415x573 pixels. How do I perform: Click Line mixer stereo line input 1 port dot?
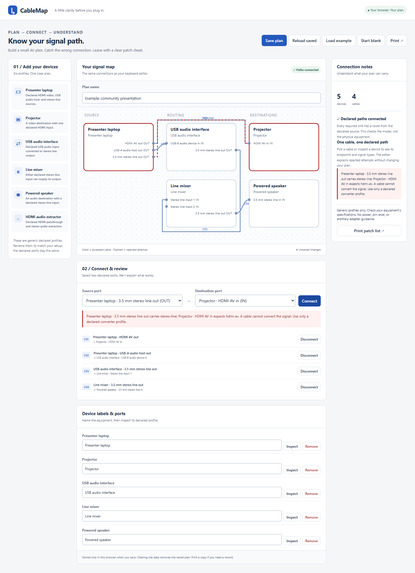[x=167, y=200]
